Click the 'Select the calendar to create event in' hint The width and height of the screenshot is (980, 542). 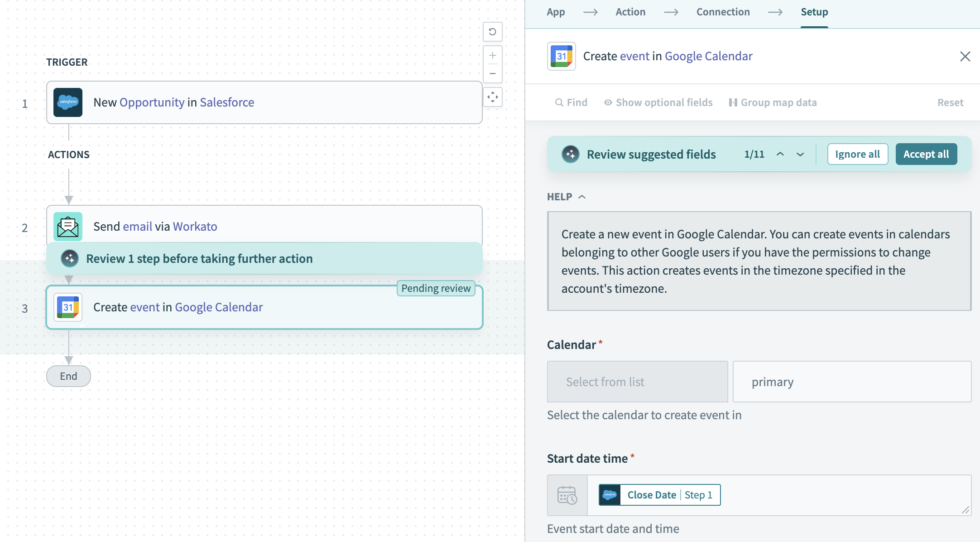coord(644,415)
